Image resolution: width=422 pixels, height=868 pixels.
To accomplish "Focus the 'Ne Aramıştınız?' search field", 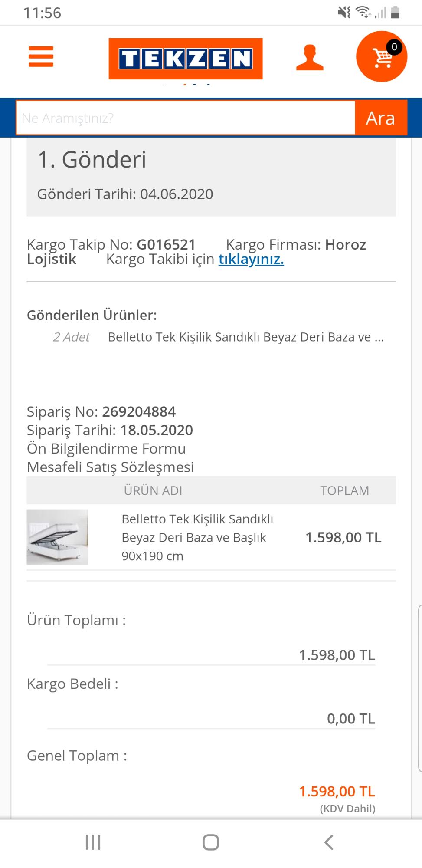I will [x=186, y=118].
